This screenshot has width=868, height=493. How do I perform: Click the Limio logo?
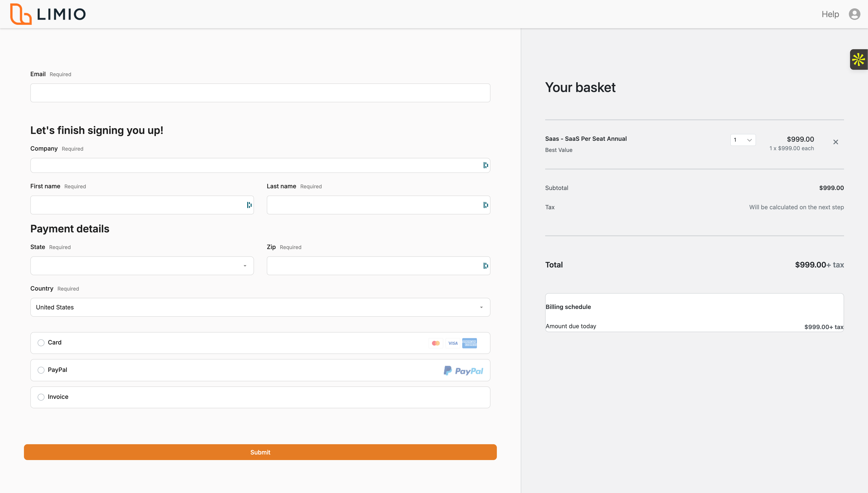click(x=48, y=14)
